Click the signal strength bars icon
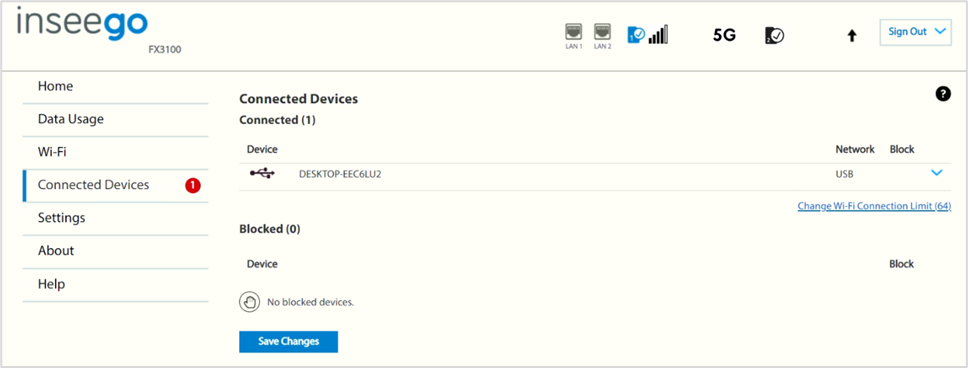The height and width of the screenshot is (368, 968). (x=658, y=35)
